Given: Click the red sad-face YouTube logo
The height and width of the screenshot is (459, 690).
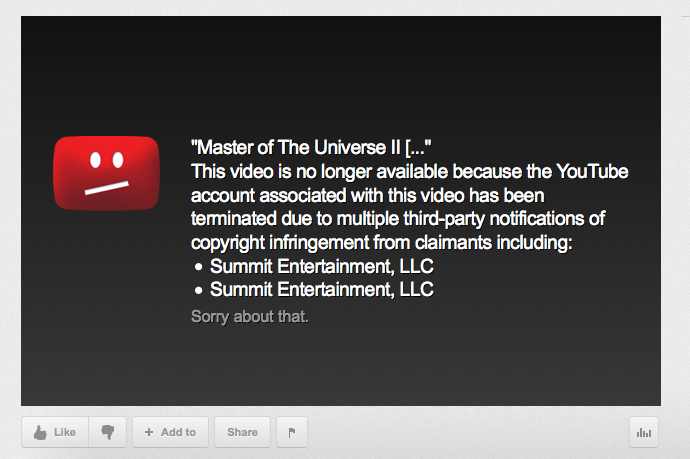Looking at the screenshot, I should click(106, 173).
